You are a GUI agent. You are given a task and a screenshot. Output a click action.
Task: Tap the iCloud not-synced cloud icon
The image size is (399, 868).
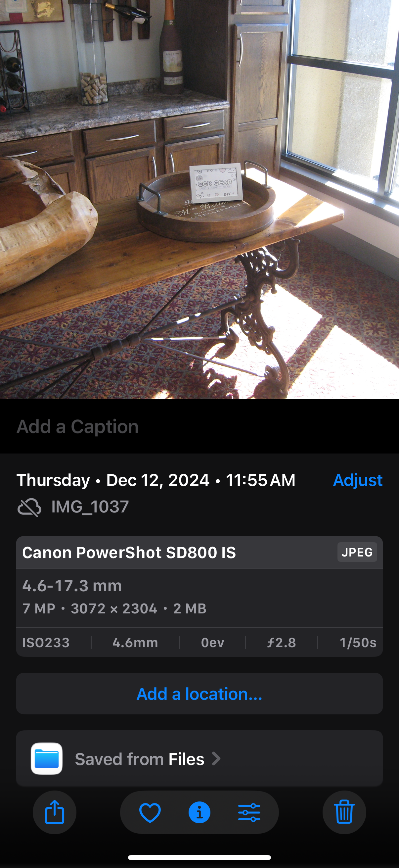pyautogui.click(x=29, y=507)
